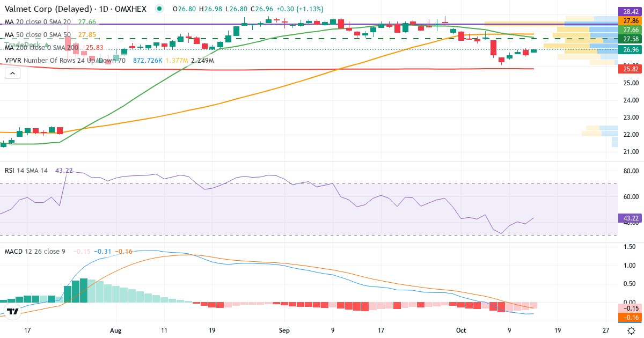This screenshot has width=644, height=338.
Task: Click the orange 27.86 price axis label
Action: (631, 20)
